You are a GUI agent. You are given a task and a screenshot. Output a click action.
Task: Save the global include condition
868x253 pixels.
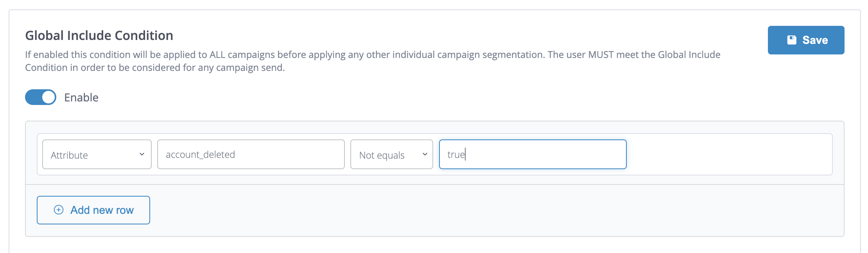806,40
